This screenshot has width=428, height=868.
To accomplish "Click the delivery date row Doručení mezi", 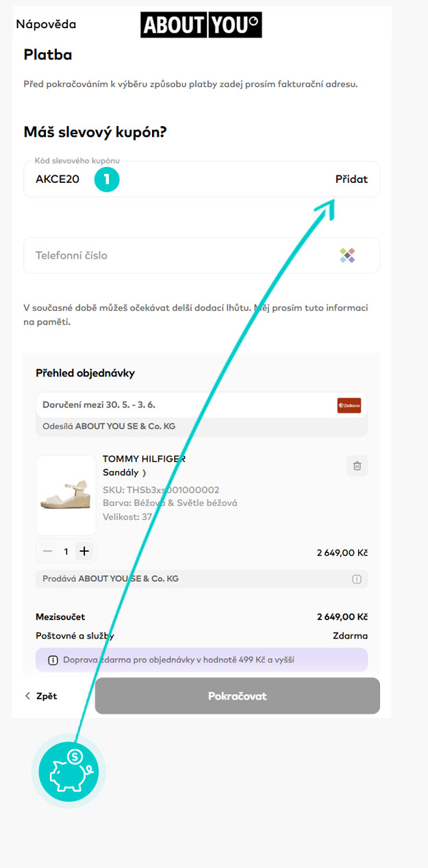I will [x=201, y=405].
